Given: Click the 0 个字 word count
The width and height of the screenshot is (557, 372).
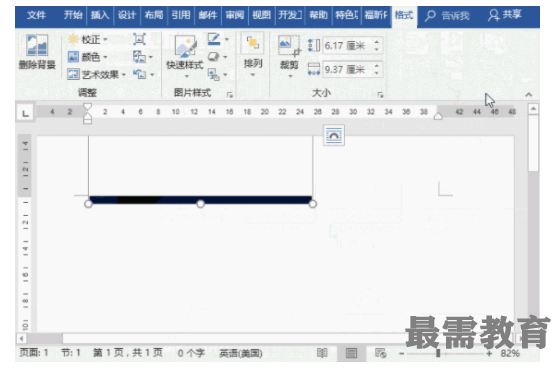Looking at the screenshot, I should pyautogui.click(x=191, y=353).
